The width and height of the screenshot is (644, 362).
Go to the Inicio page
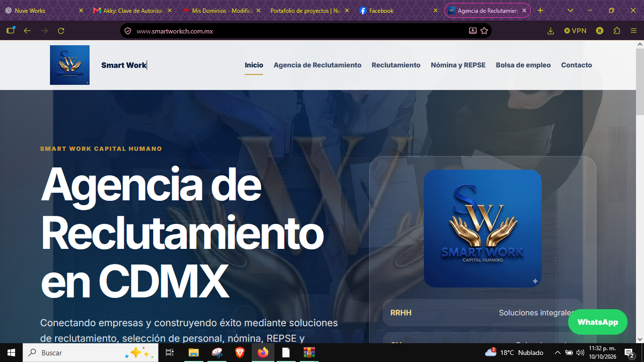pos(254,65)
